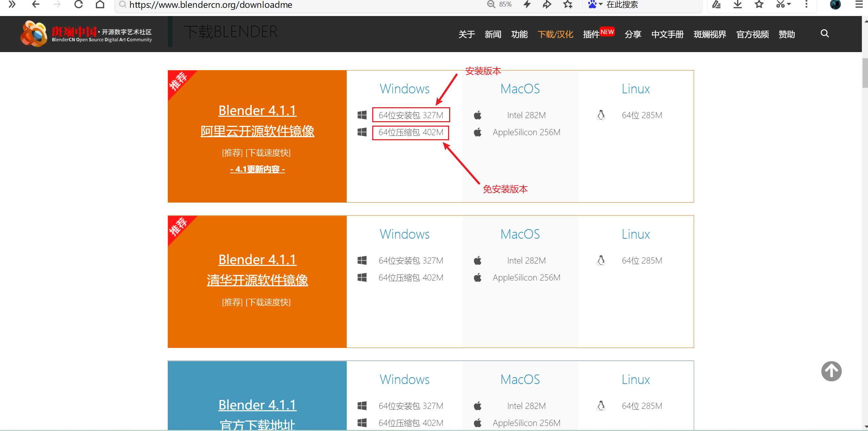Click the browser home icon
The height and width of the screenshot is (431, 868).
tap(100, 4)
